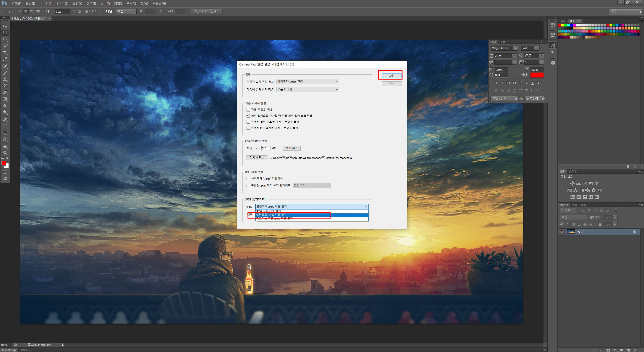Select the Zoom tool
This screenshot has height=352, width=644.
tap(5, 153)
